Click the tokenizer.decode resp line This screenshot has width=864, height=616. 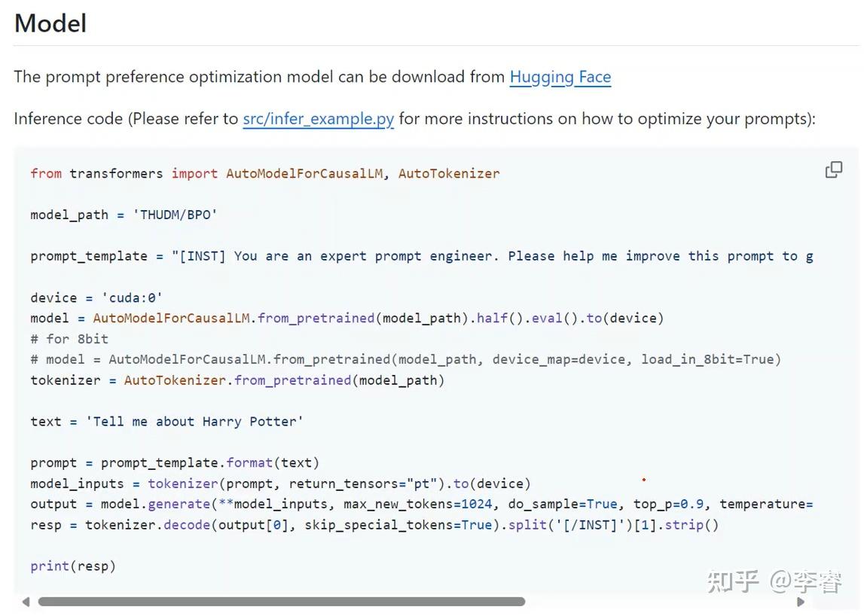point(374,525)
